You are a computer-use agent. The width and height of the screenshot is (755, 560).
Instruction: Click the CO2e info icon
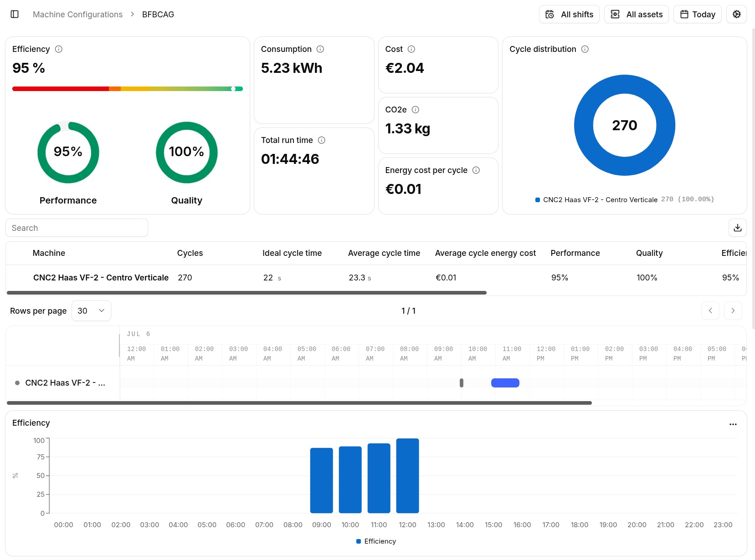(416, 110)
